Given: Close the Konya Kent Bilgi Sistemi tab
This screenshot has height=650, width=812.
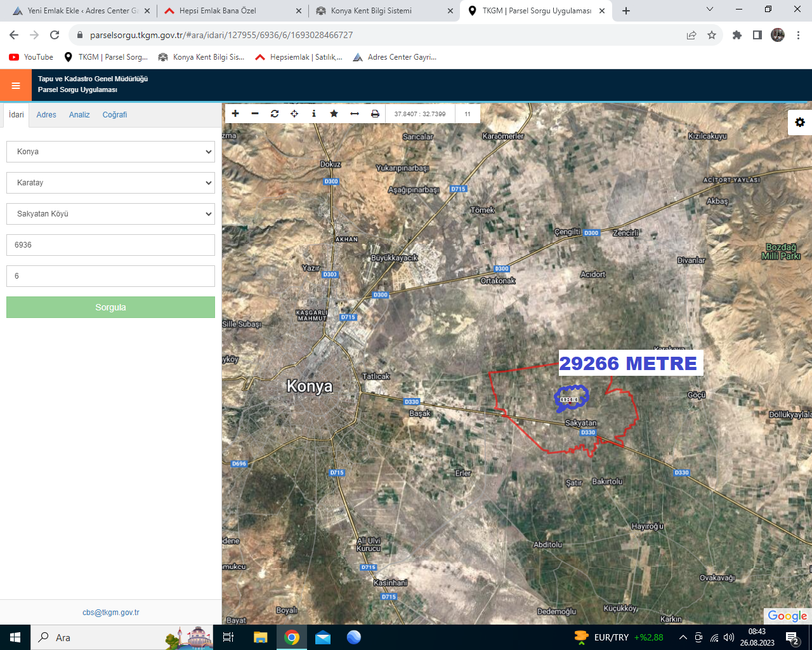Looking at the screenshot, I should (x=450, y=11).
